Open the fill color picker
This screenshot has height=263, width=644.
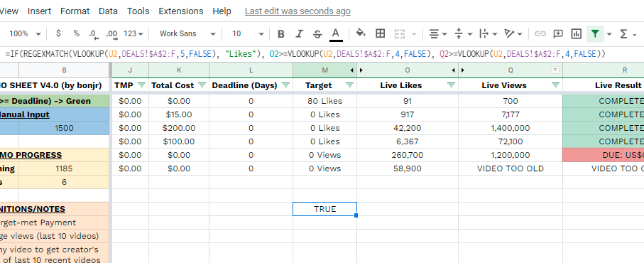click(361, 33)
